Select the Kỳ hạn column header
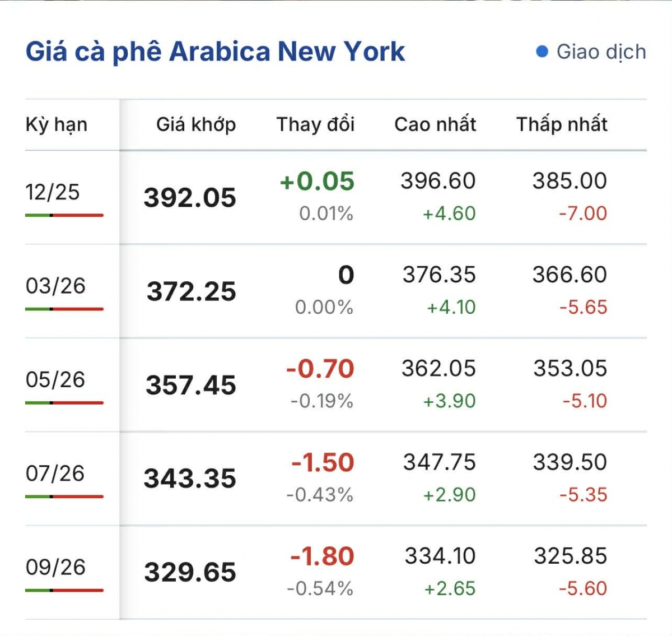 click(x=57, y=124)
